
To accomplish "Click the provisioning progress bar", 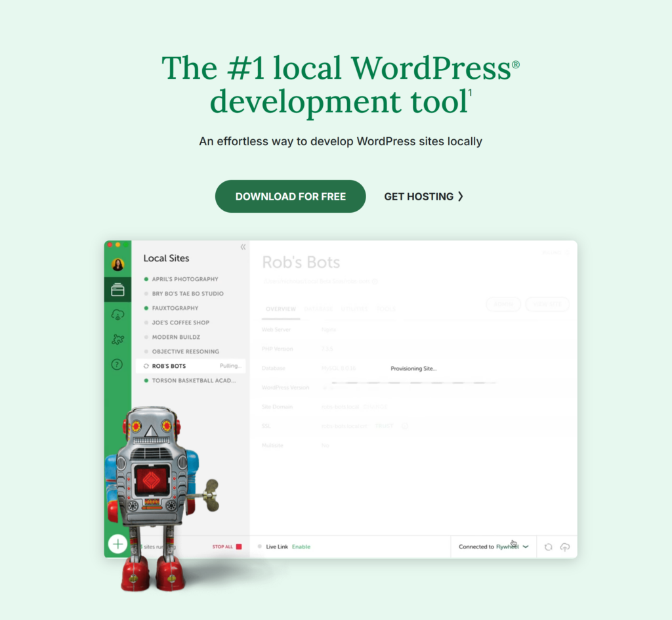I will click(x=413, y=382).
